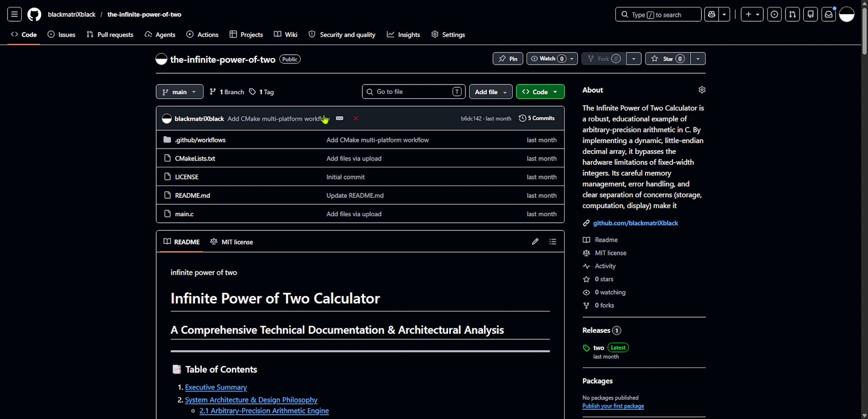Open notifications inbox icon
The image size is (868, 419).
pyautogui.click(x=828, y=15)
